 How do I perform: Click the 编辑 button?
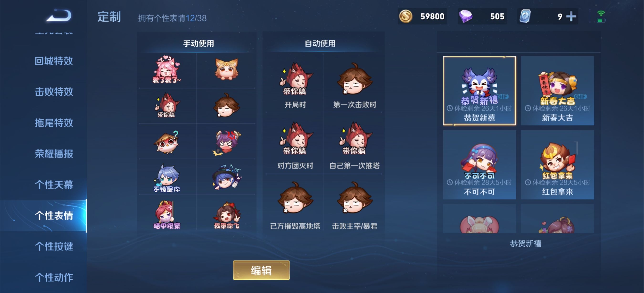tap(261, 270)
